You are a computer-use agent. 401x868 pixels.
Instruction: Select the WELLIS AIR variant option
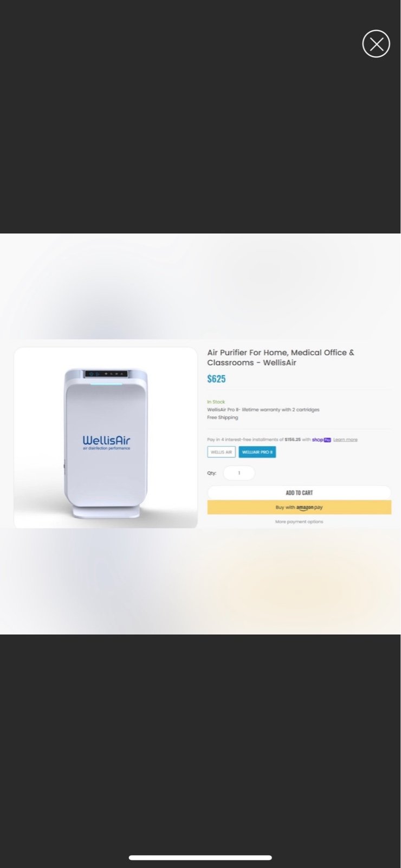click(221, 452)
